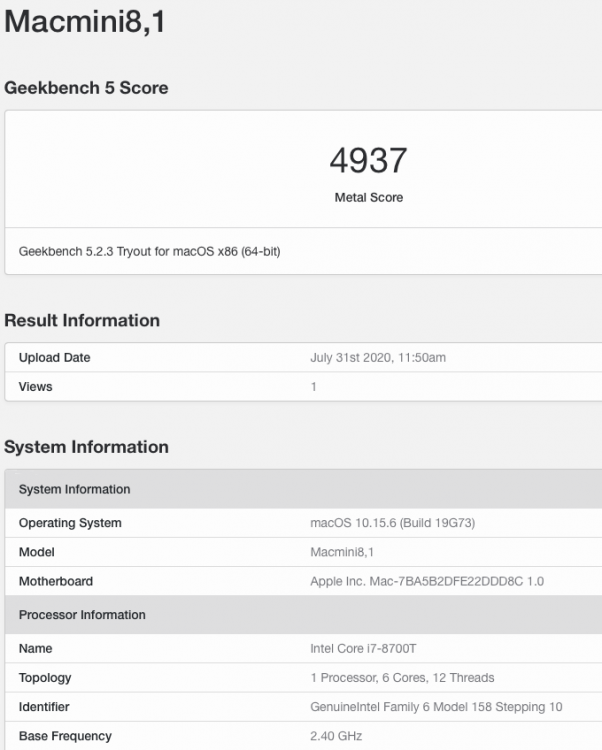The image size is (602, 750).
Task: Click the large System Information section heading
Action: pos(86,447)
